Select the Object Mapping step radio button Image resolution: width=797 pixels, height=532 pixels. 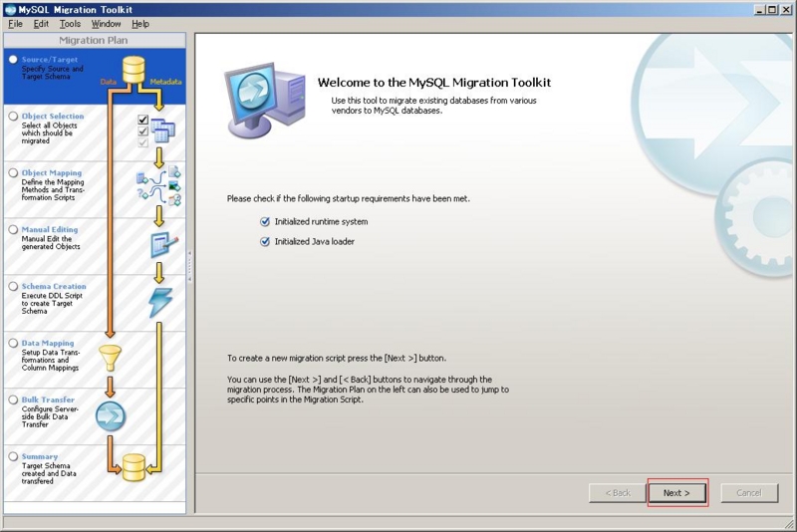coord(13,172)
